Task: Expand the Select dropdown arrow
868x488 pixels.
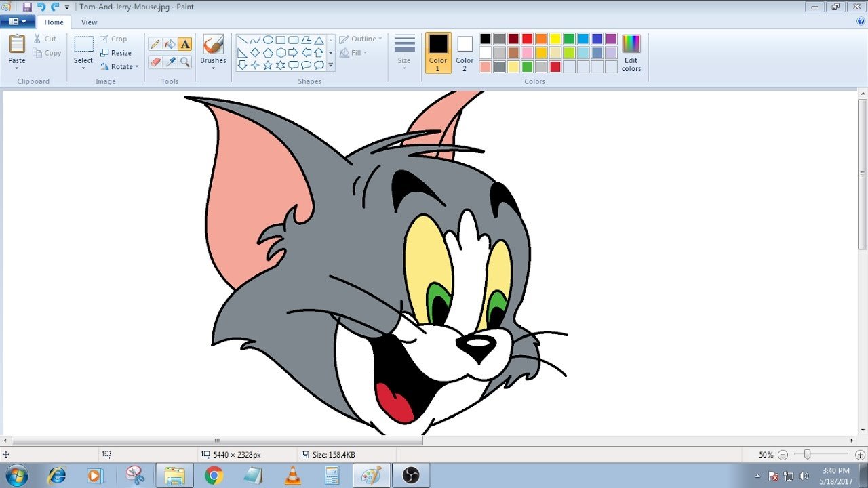Action: click(83, 68)
